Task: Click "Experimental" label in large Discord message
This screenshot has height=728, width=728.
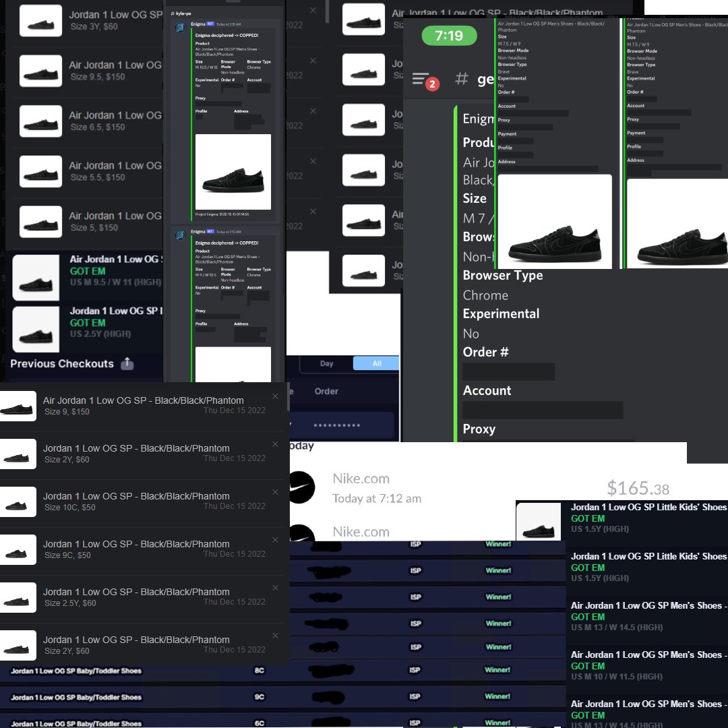Action: point(501,314)
